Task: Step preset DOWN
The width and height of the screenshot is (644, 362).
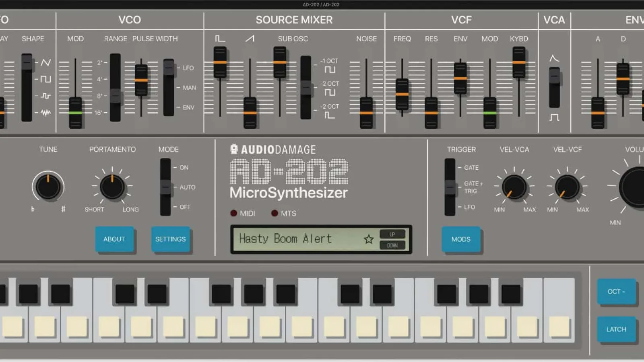Action: tap(392, 245)
